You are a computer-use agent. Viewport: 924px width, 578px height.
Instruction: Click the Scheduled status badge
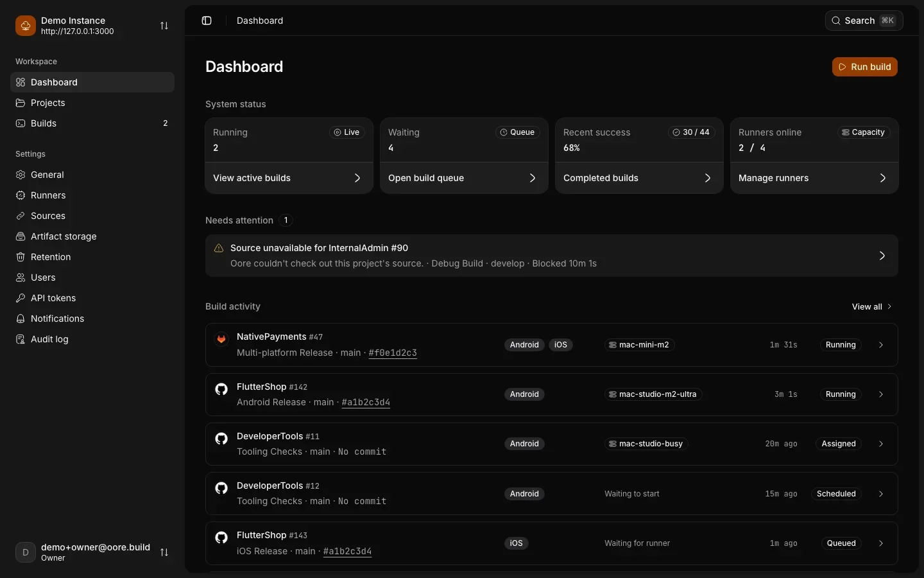tap(836, 494)
